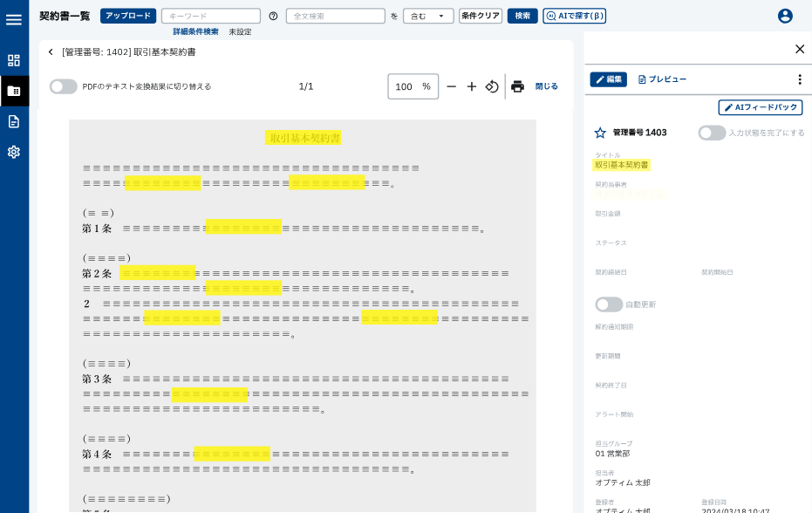Rotate the PDF page view

(492, 86)
